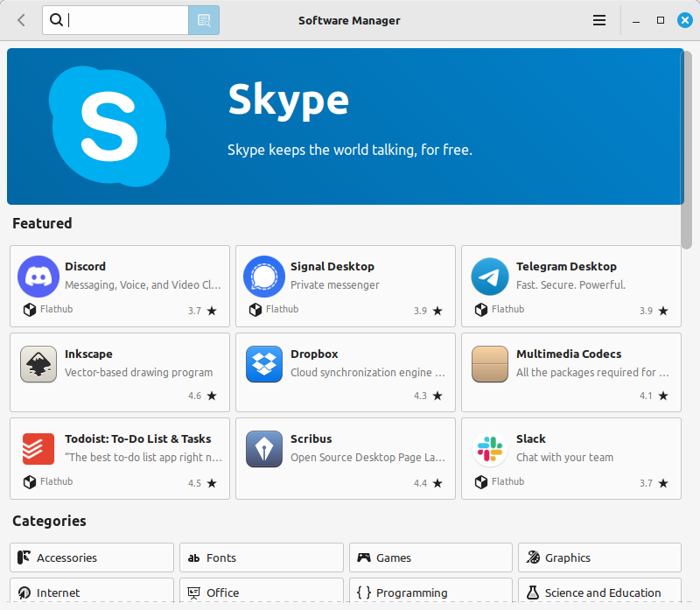Click the Scribus pen nib icon
The height and width of the screenshot is (610, 700).
pyautogui.click(x=264, y=449)
